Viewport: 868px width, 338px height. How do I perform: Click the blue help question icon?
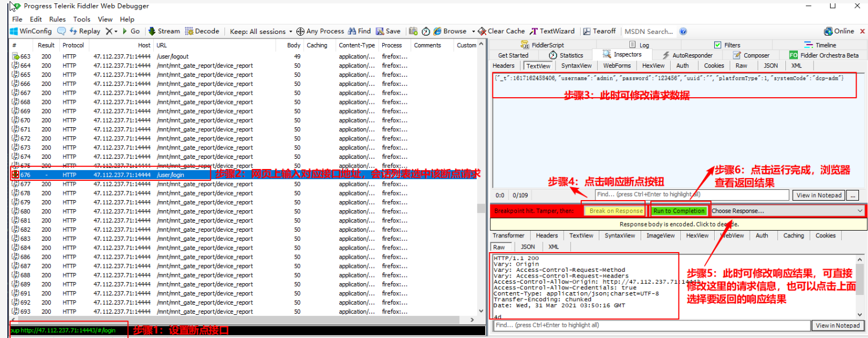[x=683, y=32]
